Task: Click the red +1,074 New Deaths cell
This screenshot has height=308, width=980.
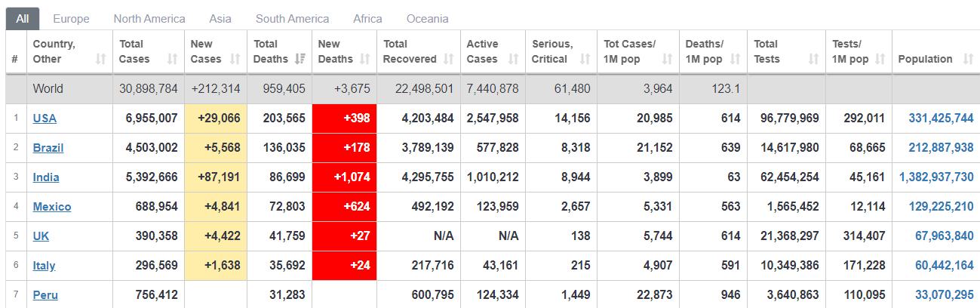Action: [344, 177]
